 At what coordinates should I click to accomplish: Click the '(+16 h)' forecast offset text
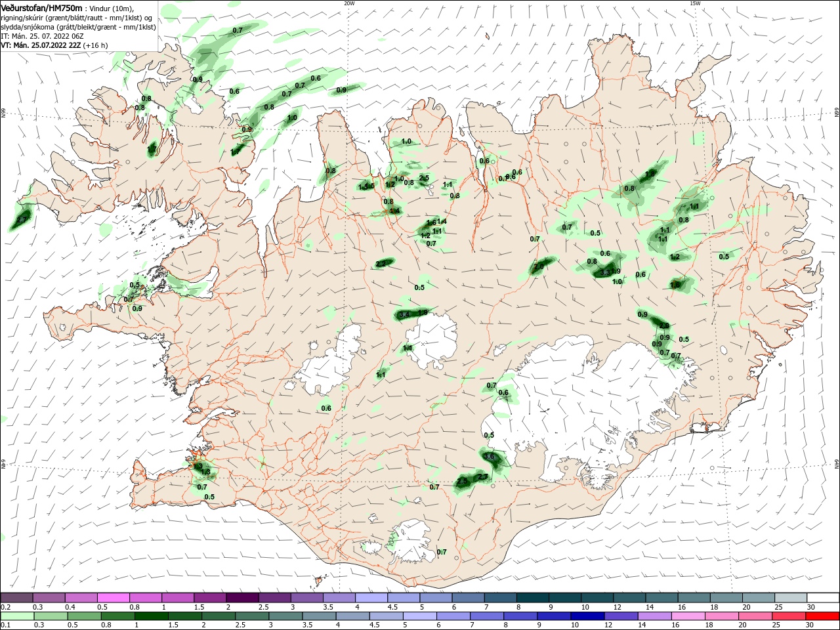[96, 45]
